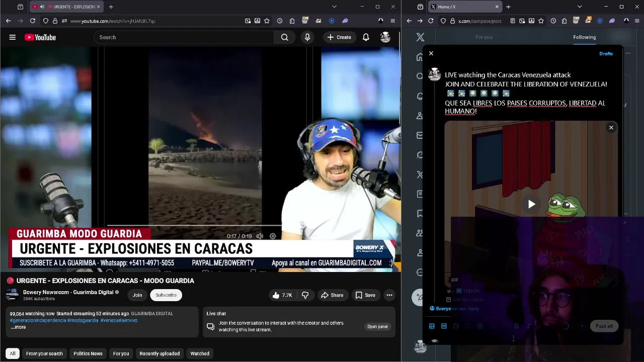The width and height of the screenshot is (644, 362).
Task: List all tabs in YouTube browser window
Action: pos(334,7)
